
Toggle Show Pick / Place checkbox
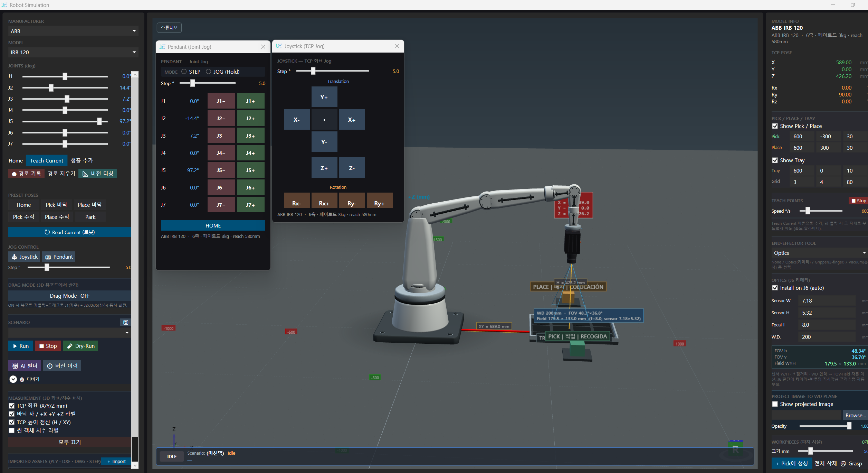[x=775, y=126]
